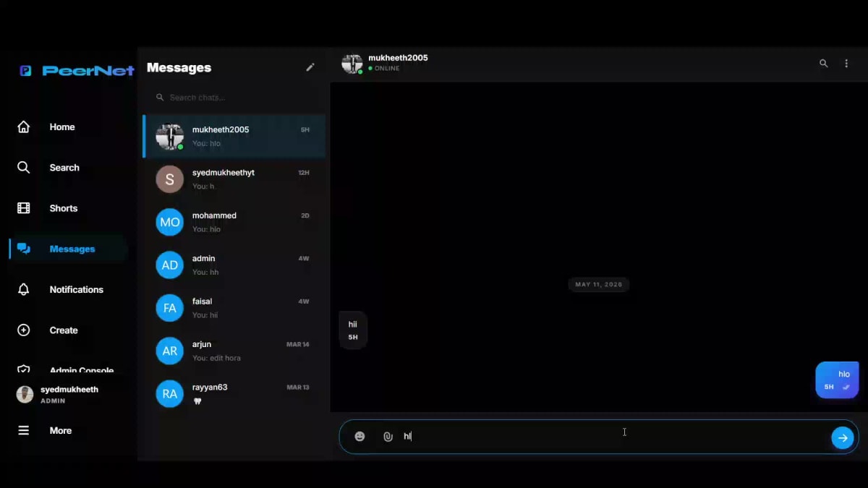
Task: Open the faisal conversation
Action: point(234,308)
